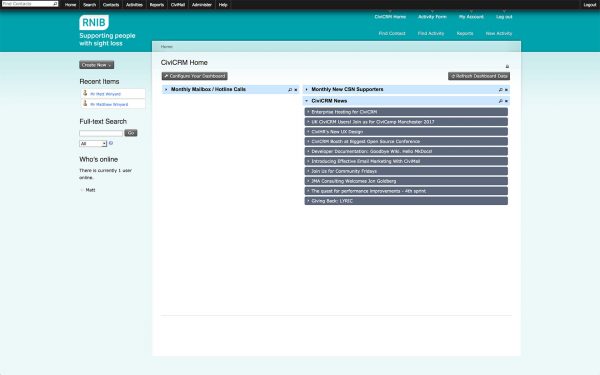
Task: Open the My Account header link
Action: coord(471,17)
